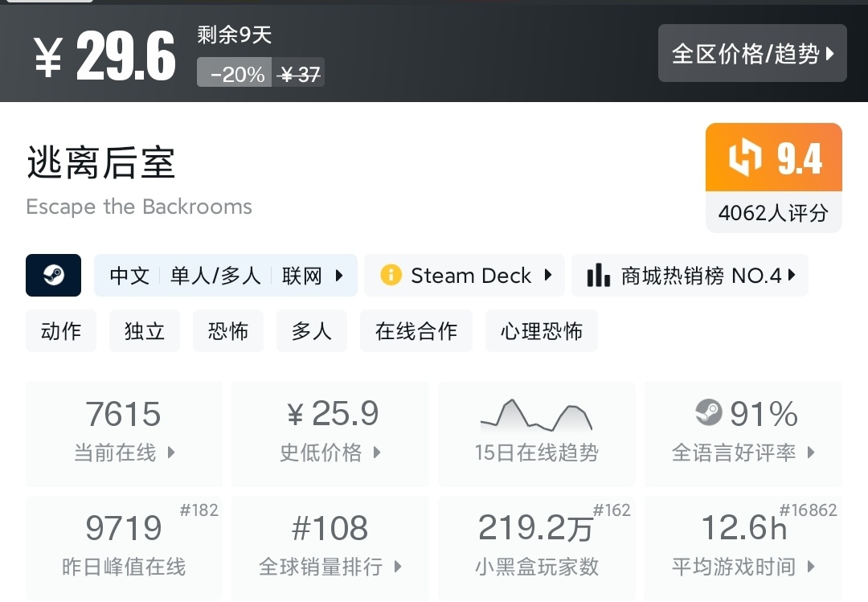Tap the yellow Steam Deck info icon
868x602 pixels.
click(x=391, y=276)
